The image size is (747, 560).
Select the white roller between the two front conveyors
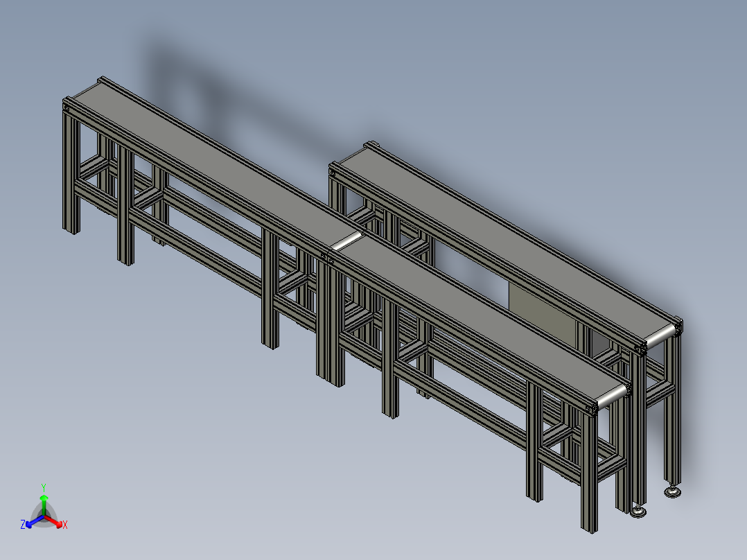(x=346, y=242)
